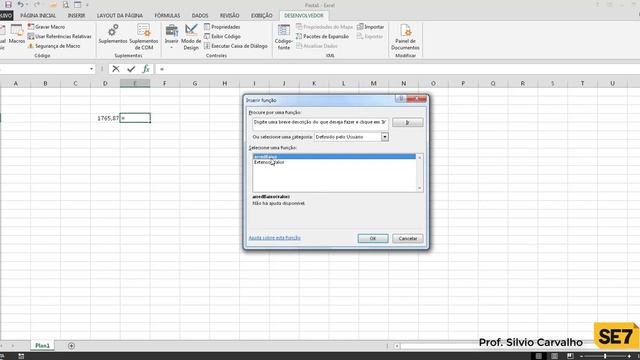
Task: Select column U header
Action: click(x=612, y=83)
